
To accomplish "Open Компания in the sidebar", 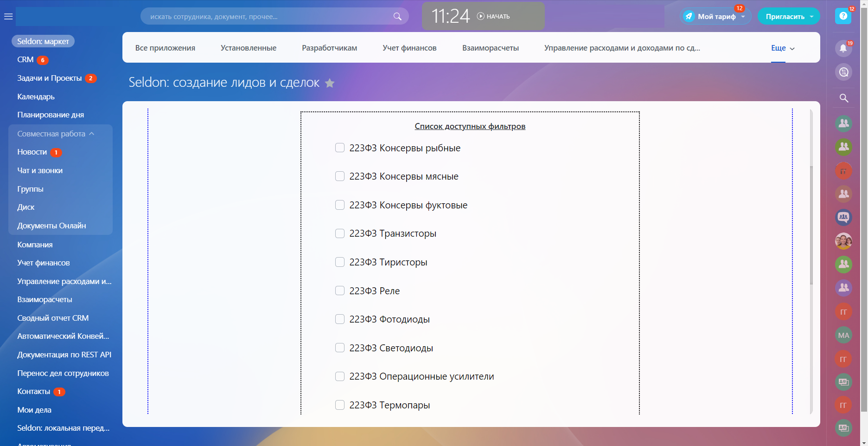I will pyautogui.click(x=35, y=245).
